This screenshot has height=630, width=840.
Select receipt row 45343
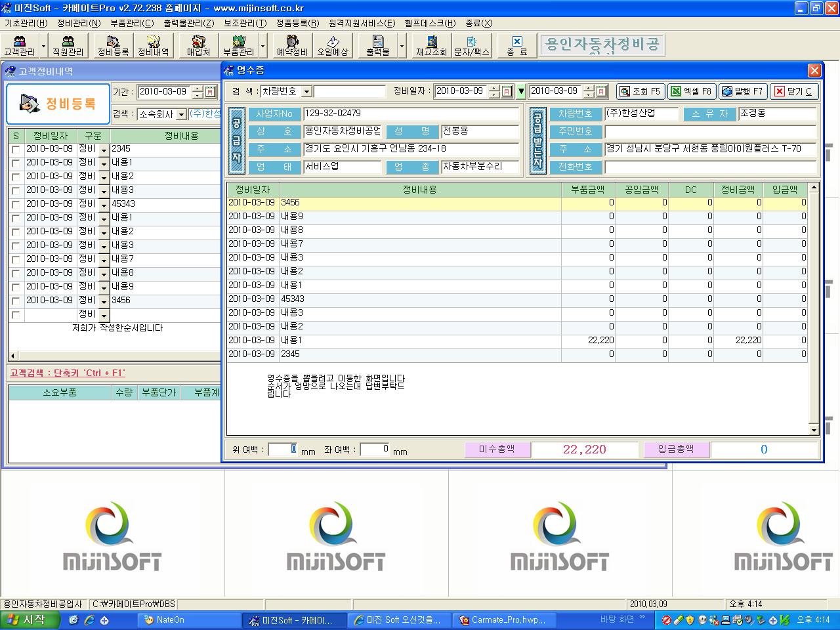[517, 299]
